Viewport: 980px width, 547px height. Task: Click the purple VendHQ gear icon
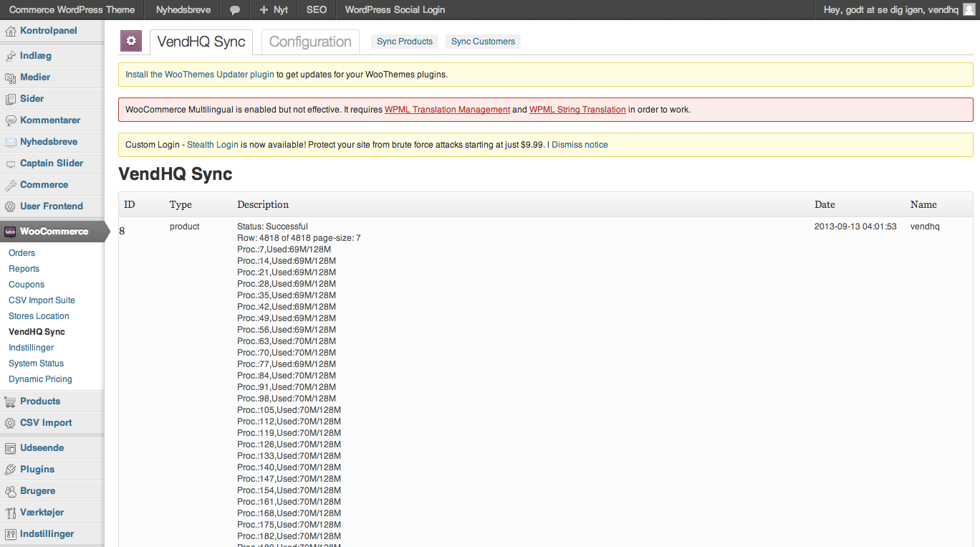pos(131,42)
